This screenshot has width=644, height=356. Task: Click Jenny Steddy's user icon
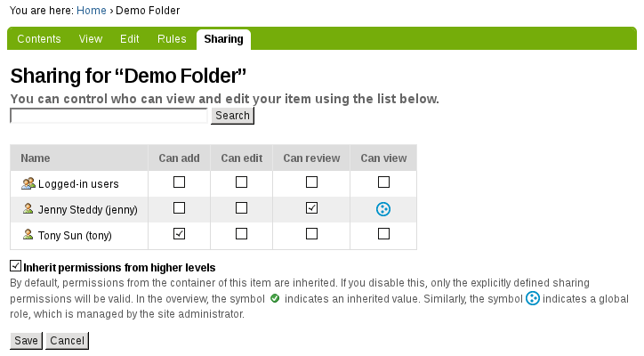(28, 209)
